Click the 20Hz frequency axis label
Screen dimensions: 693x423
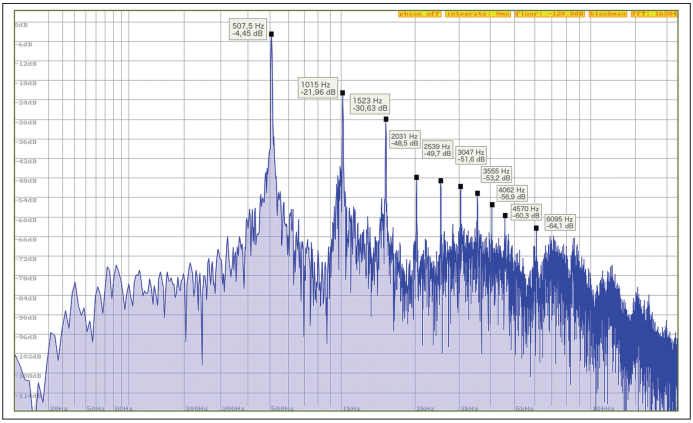[58, 408]
